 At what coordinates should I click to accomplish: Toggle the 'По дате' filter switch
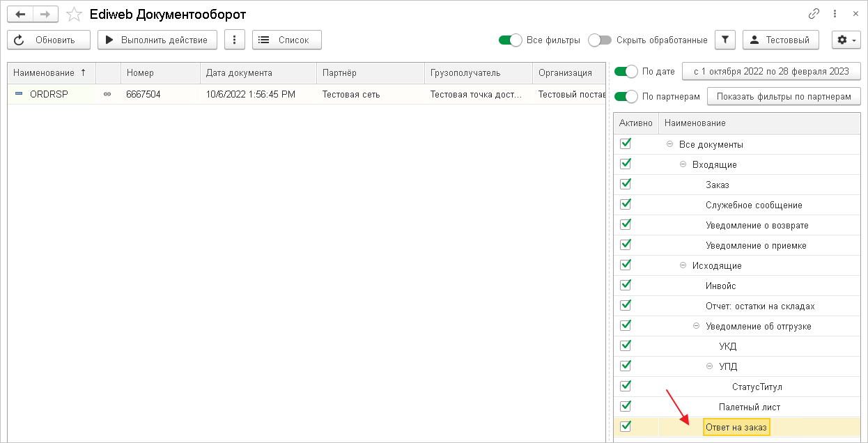click(x=626, y=71)
